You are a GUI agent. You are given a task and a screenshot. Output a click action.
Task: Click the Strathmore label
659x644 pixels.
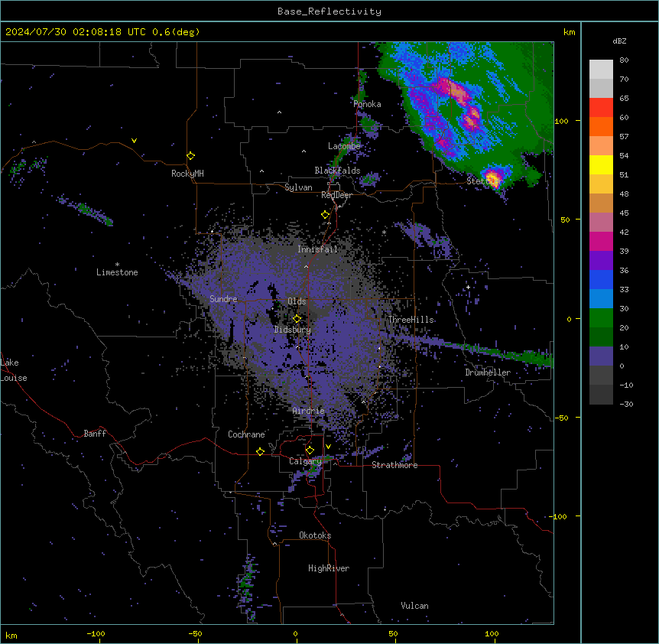coord(394,465)
